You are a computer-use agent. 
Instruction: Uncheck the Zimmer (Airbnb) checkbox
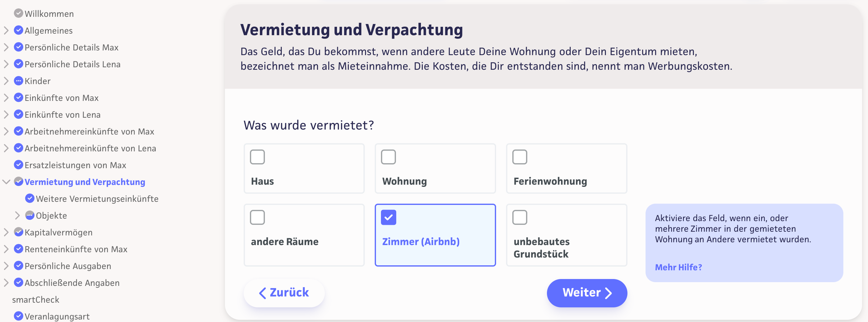point(388,217)
